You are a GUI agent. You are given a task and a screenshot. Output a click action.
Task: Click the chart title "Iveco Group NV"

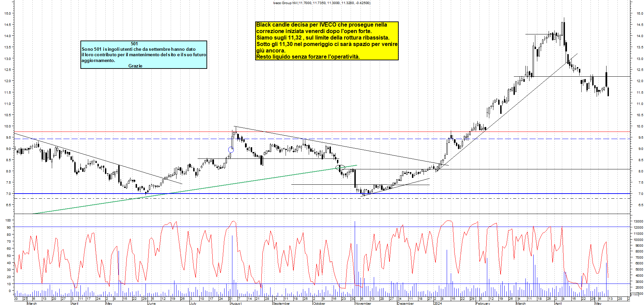(285, 3)
